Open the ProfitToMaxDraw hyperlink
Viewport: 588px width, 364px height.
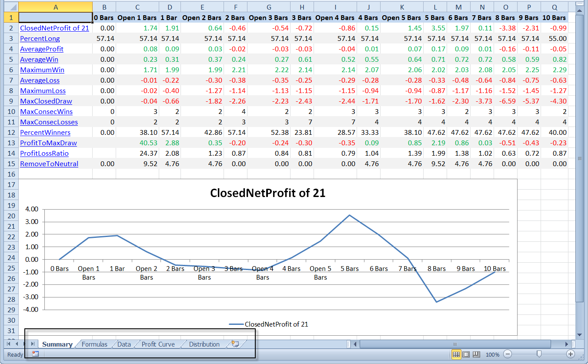pyautogui.click(x=48, y=143)
